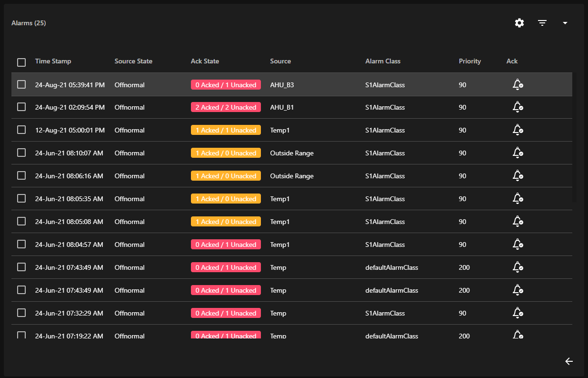Screen dimensions: 588x378
Task: Acknowledge the AHU_B1 alarm bell icon
Action: point(518,107)
